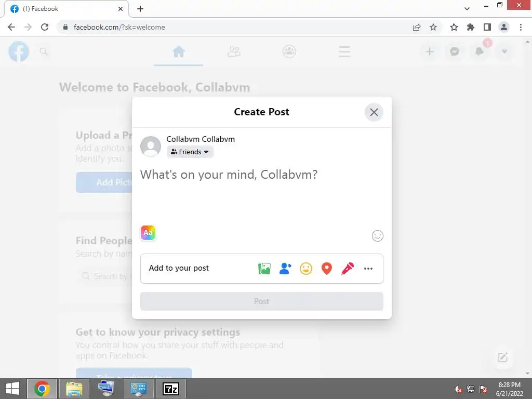Image resolution: width=532 pixels, height=399 pixels.
Task: Open the bookmarks star toolbar button
Action: click(454, 27)
